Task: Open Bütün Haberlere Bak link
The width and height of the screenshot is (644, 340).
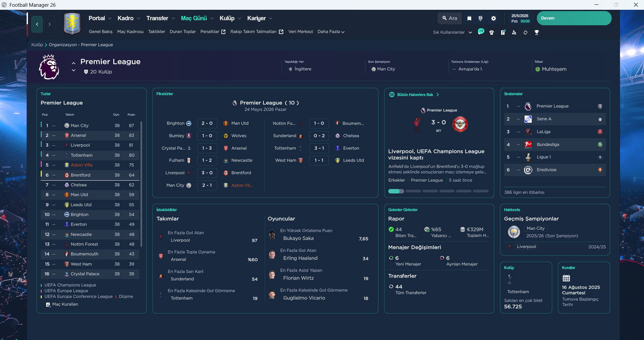Action: pos(415,95)
